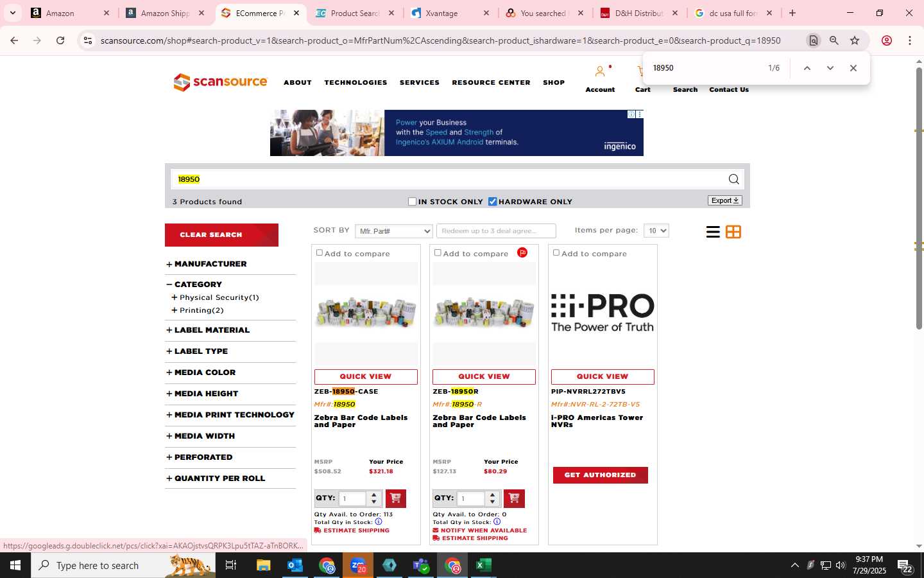Open Task View on taskbar

[x=231, y=565]
